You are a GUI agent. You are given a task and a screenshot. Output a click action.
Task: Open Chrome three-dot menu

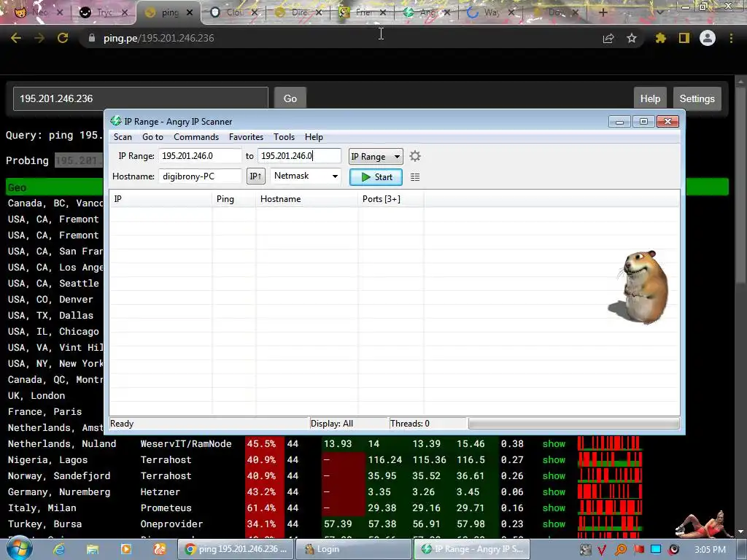point(731,38)
